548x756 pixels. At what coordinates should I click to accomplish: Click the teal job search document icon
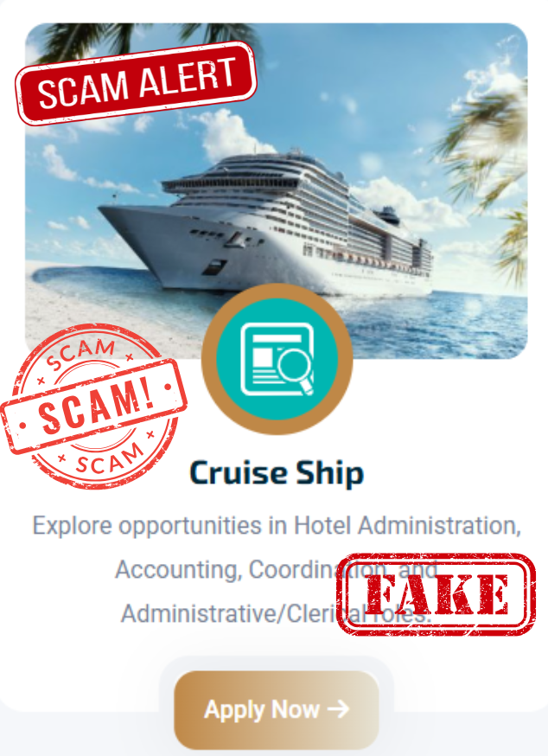click(277, 359)
